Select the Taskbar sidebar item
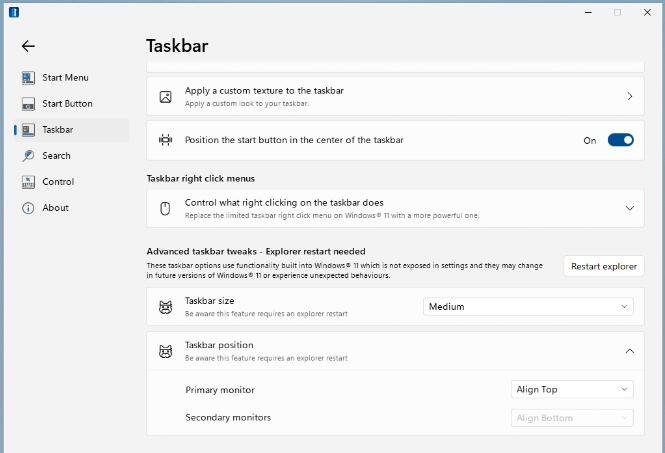Screen dimensions: 665x453 (57, 130)
